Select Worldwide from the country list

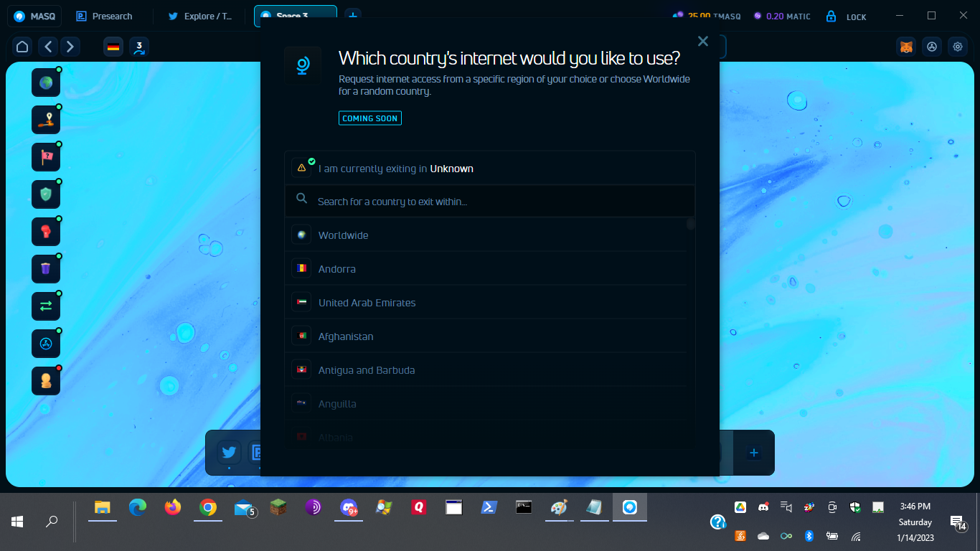(x=486, y=235)
